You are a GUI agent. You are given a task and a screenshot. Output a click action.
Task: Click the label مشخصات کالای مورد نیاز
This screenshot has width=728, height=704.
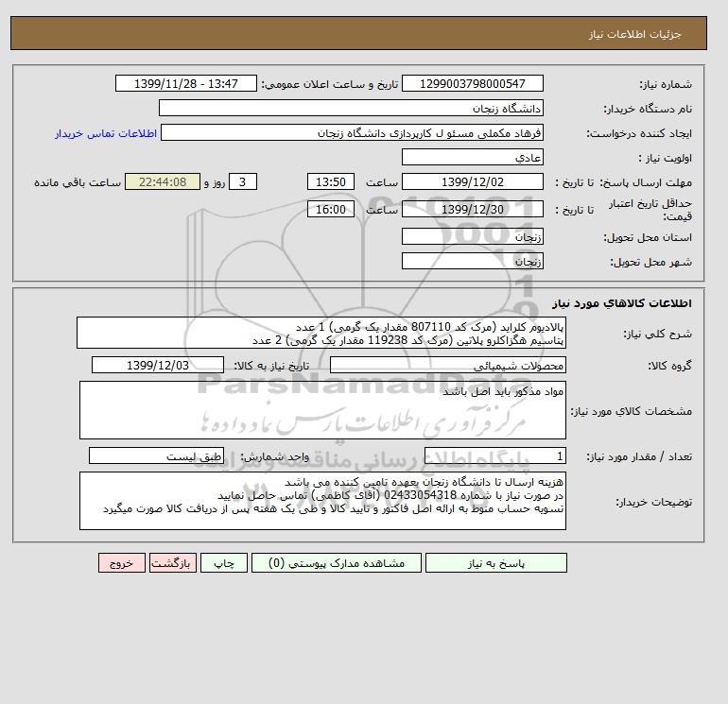631,411
